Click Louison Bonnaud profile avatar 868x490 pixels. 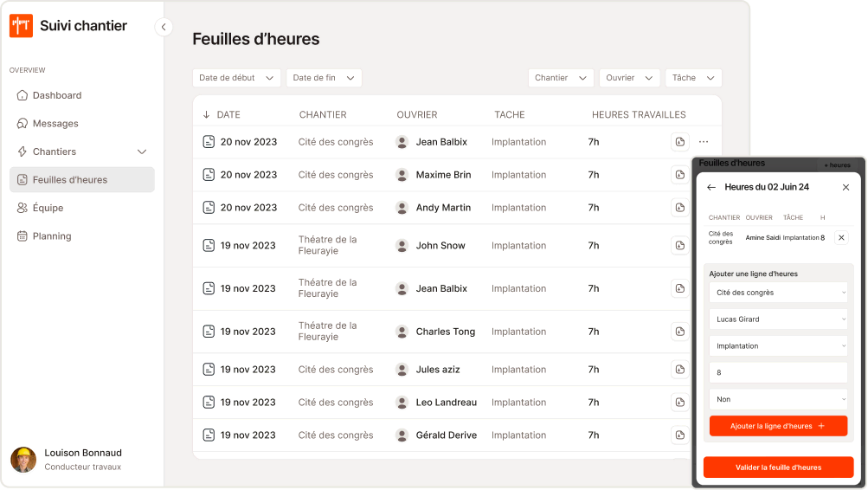point(23,460)
